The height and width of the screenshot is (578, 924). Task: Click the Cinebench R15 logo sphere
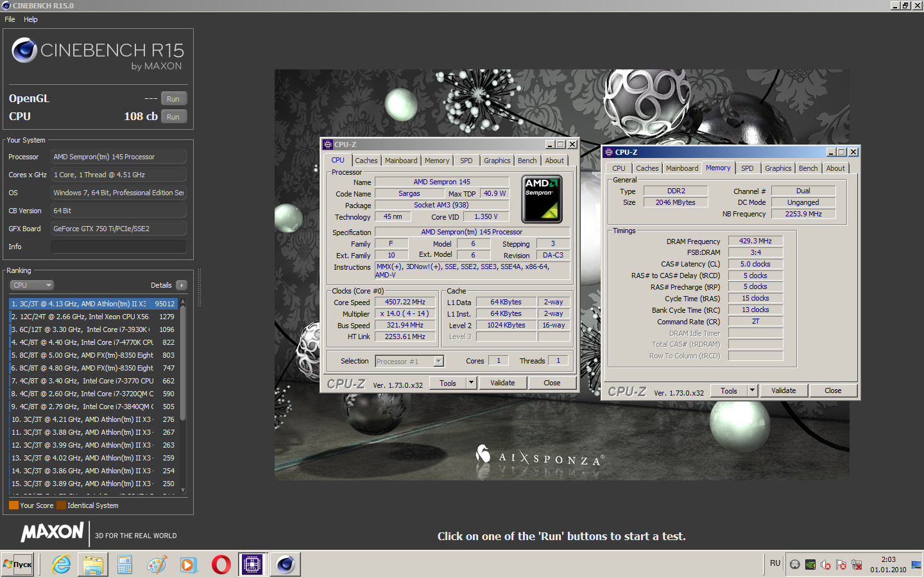pyautogui.click(x=24, y=50)
